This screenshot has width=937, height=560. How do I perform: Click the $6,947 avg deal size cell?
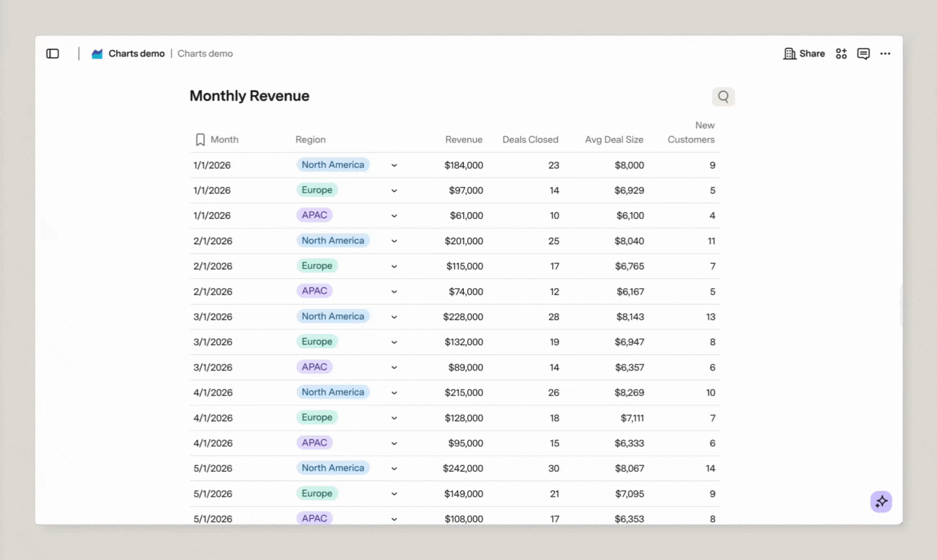point(629,342)
